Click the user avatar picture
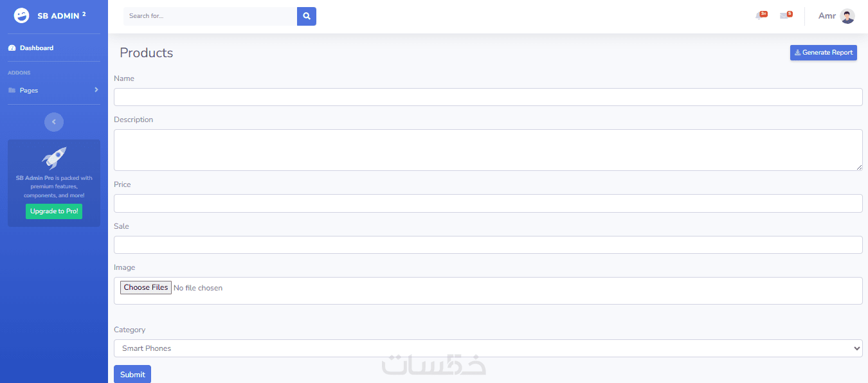Viewport: 868px width, 383px height. [847, 16]
